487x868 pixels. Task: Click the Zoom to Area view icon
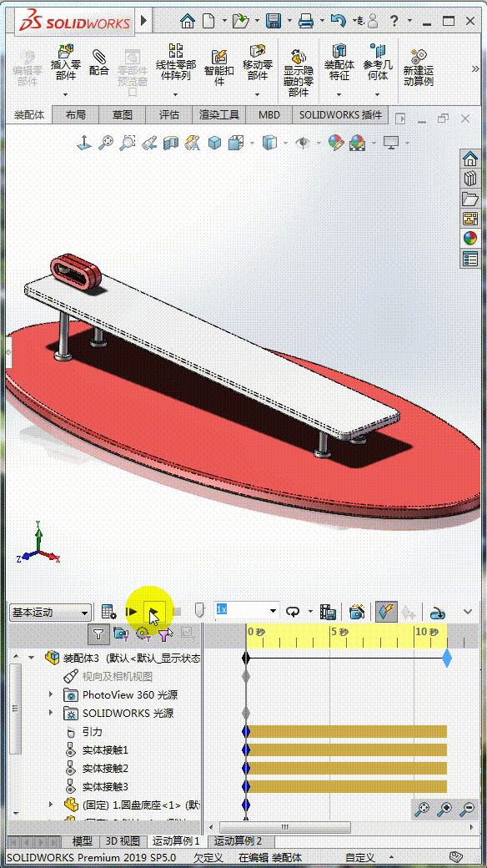point(128,143)
